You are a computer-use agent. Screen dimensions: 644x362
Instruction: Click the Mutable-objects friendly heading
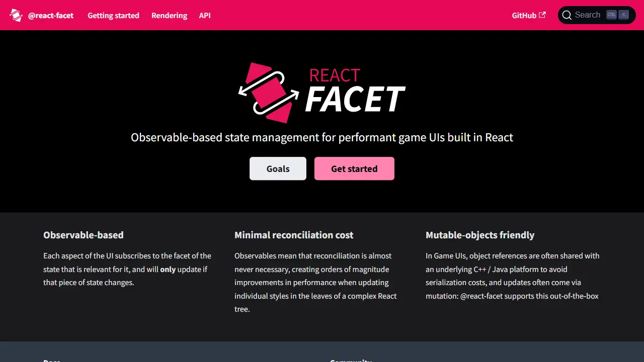pos(480,235)
